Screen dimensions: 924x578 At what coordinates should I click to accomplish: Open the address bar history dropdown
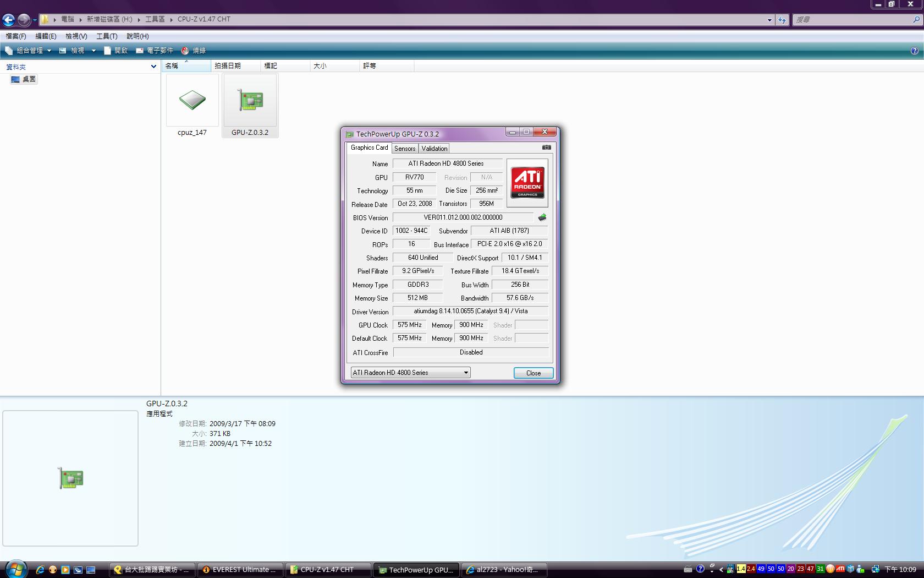(769, 20)
